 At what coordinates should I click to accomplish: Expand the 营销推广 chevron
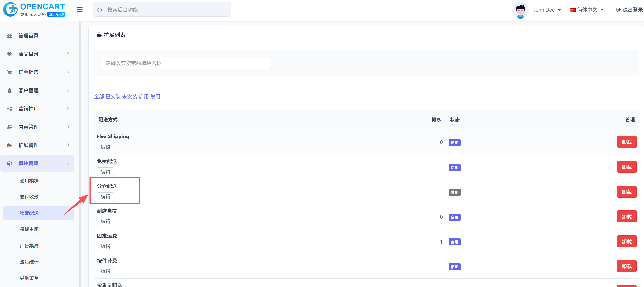(x=68, y=109)
